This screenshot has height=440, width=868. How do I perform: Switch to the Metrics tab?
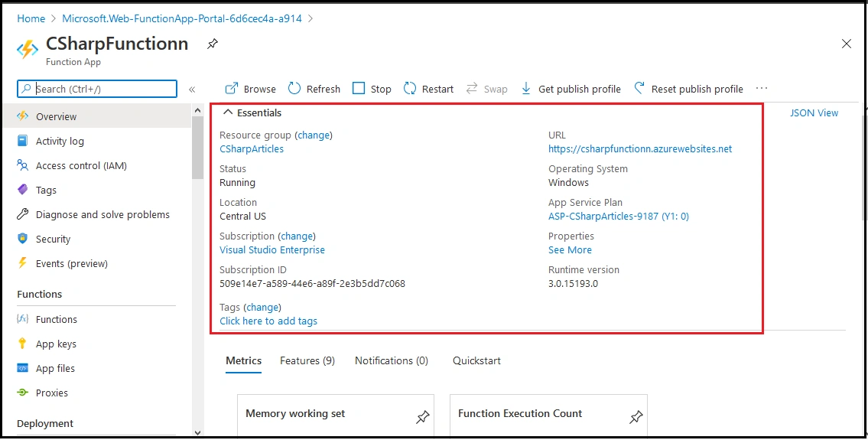243,360
